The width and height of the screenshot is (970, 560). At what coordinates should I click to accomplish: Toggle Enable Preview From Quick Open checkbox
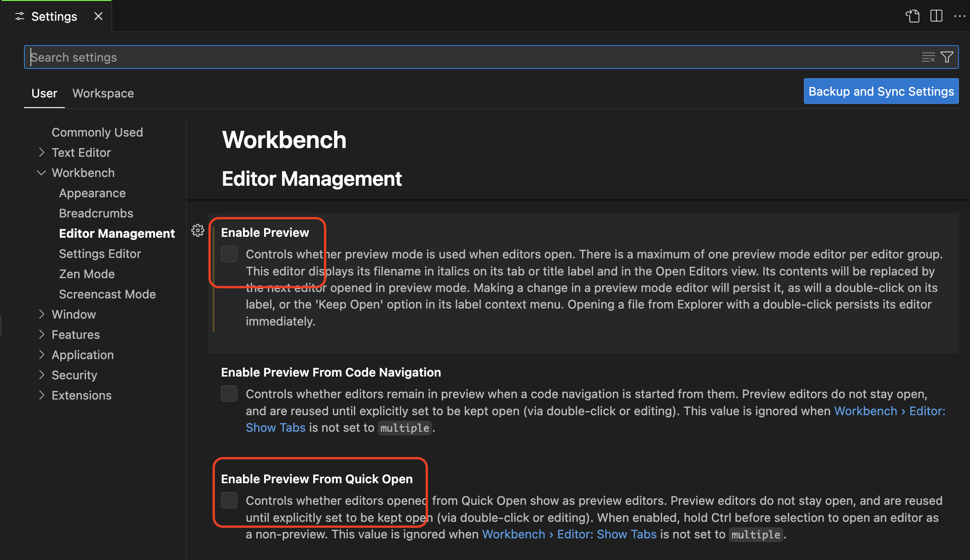[x=229, y=500]
